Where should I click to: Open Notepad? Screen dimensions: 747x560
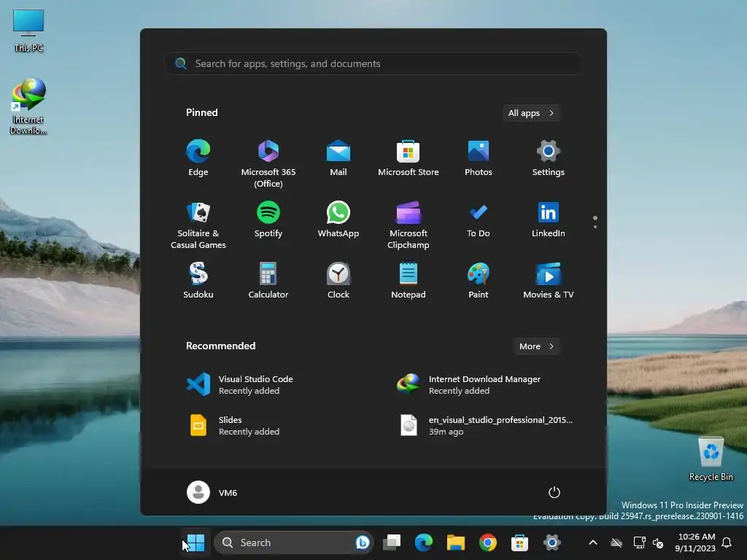[409, 281]
